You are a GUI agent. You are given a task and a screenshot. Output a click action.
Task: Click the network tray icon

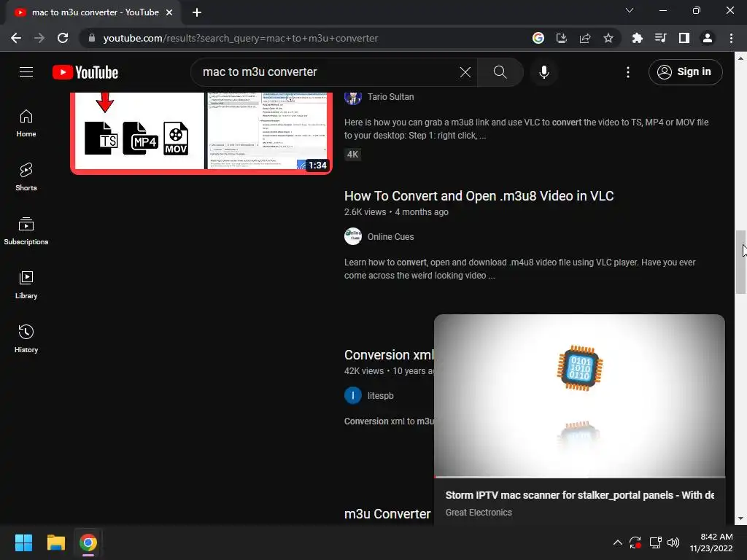(656, 542)
